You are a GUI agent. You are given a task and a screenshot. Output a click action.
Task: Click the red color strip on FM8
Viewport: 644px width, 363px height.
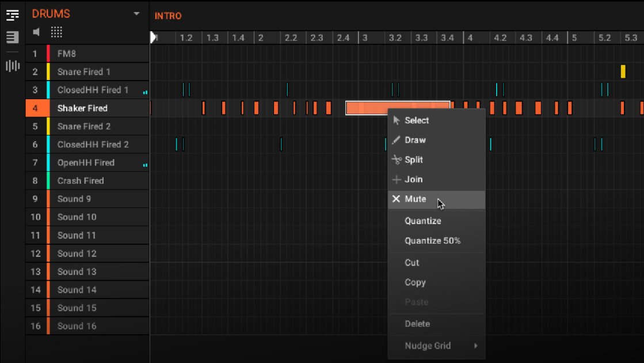click(x=48, y=54)
